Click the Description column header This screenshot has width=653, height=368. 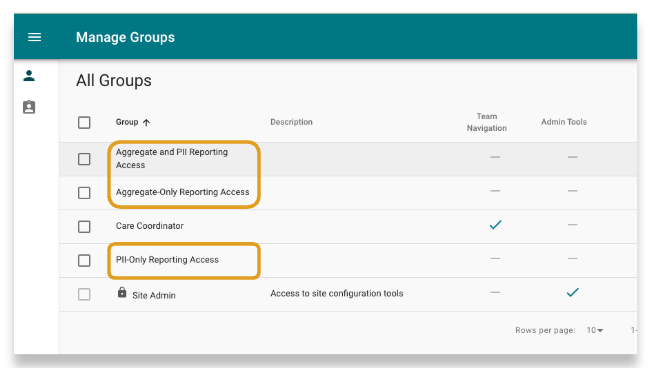(291, 122)
